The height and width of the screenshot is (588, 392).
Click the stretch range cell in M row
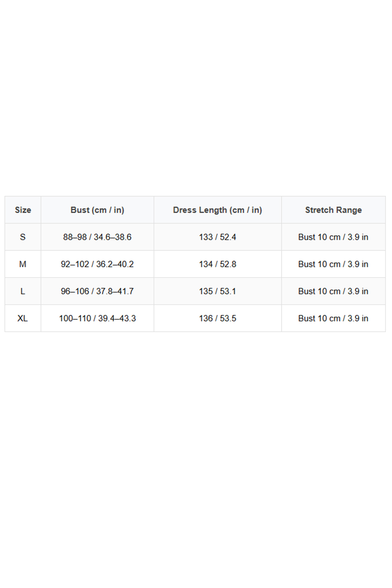point(333,264)
